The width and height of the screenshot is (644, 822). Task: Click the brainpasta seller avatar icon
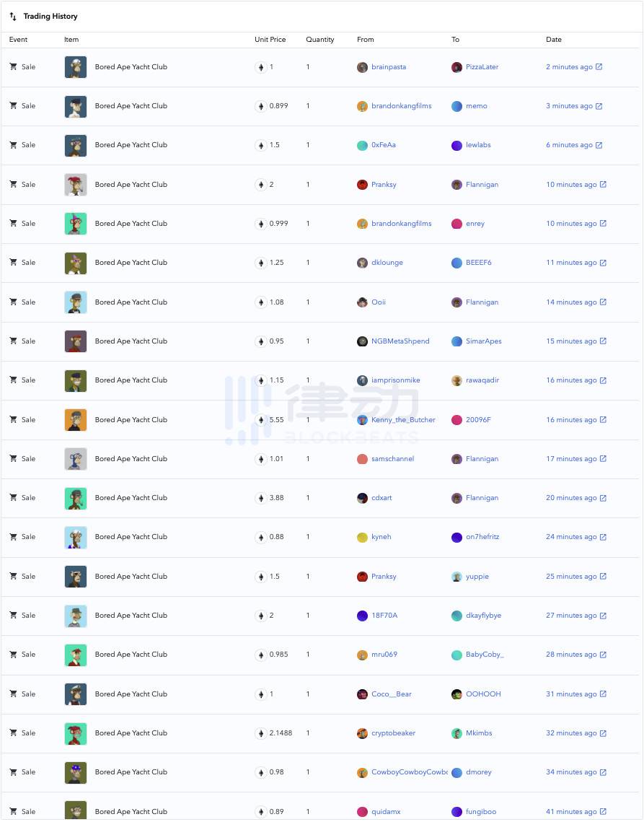pyautogui.click(x=363, y=67)
